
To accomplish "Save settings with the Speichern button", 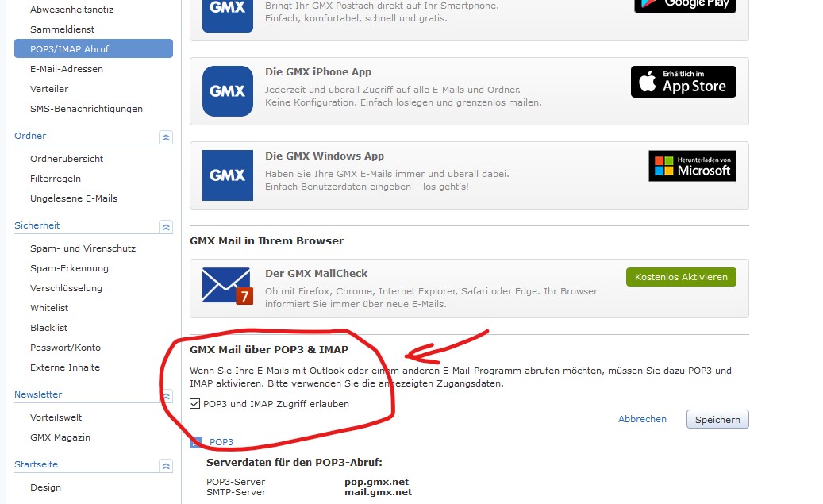I will point(717,420).
